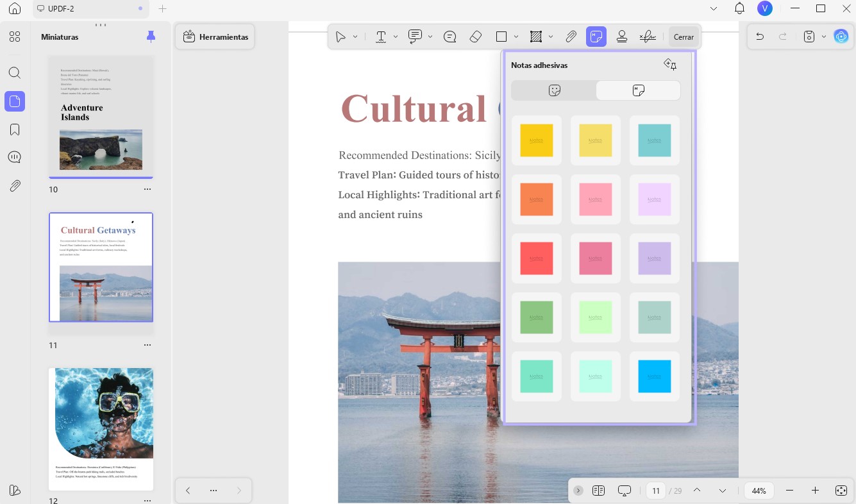Viewport: 856px width, 504px height.
Task: Select the stamp tool icon
Action: pos(621,37)
